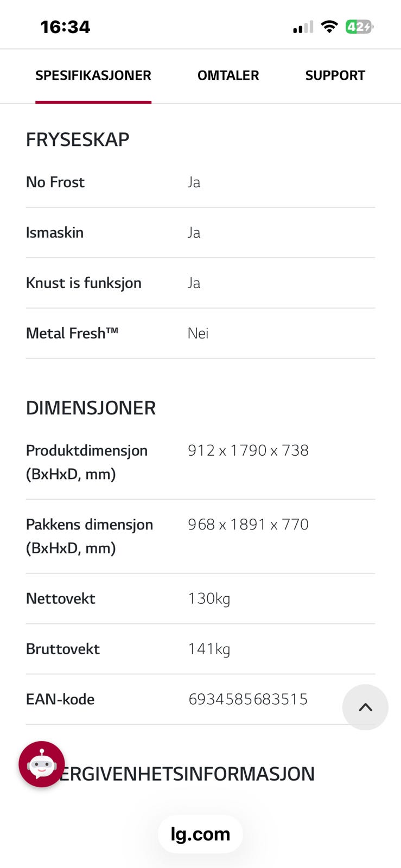This screenshot has width=401, height=868.
Task: Tap the Produktdimensjon value 912 x 1790 x 738
Action: coord(248,450)
